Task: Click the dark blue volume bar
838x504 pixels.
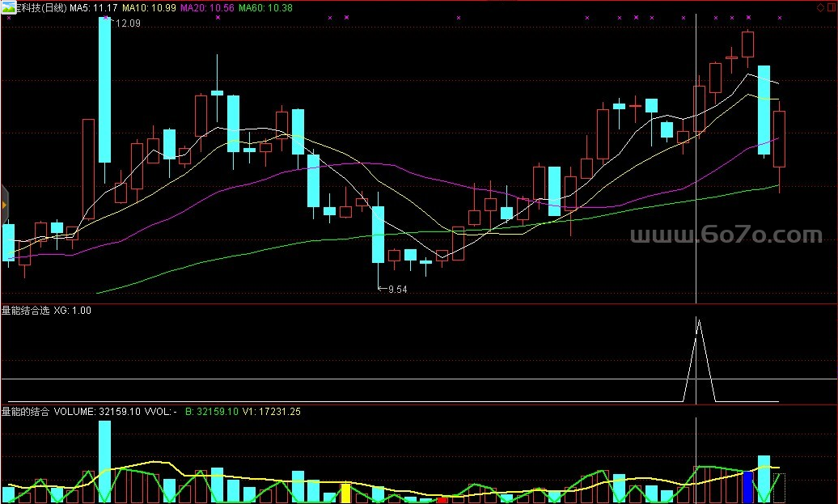Action: coord(747,488)
